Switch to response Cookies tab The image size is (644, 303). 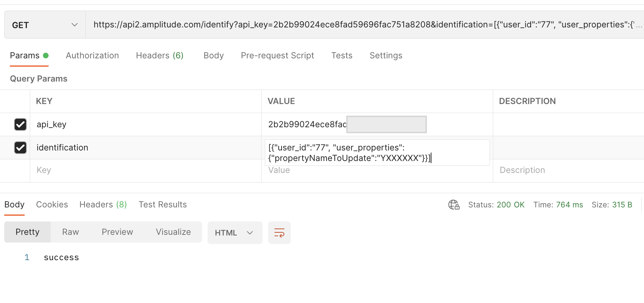52,205
